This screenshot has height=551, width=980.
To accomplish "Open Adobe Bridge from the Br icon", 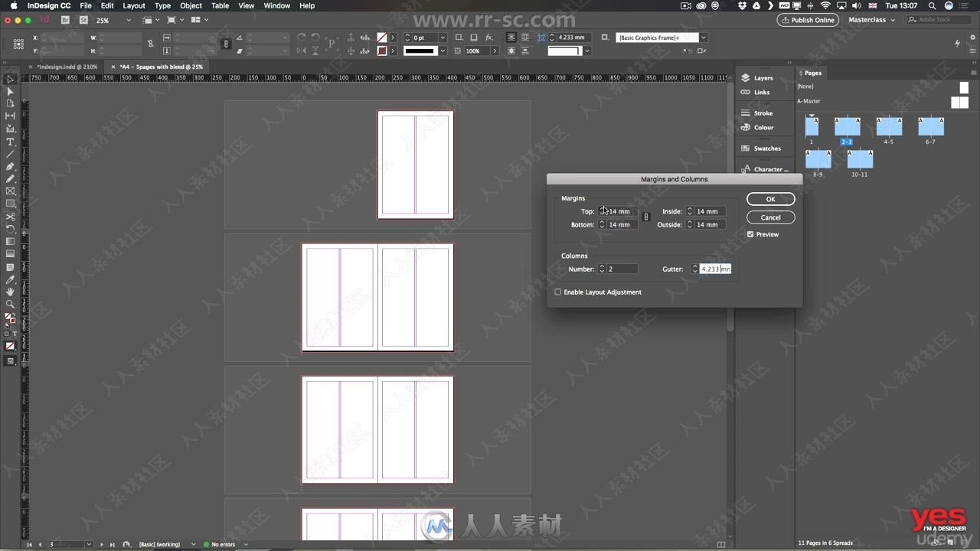I will point(65,20).
